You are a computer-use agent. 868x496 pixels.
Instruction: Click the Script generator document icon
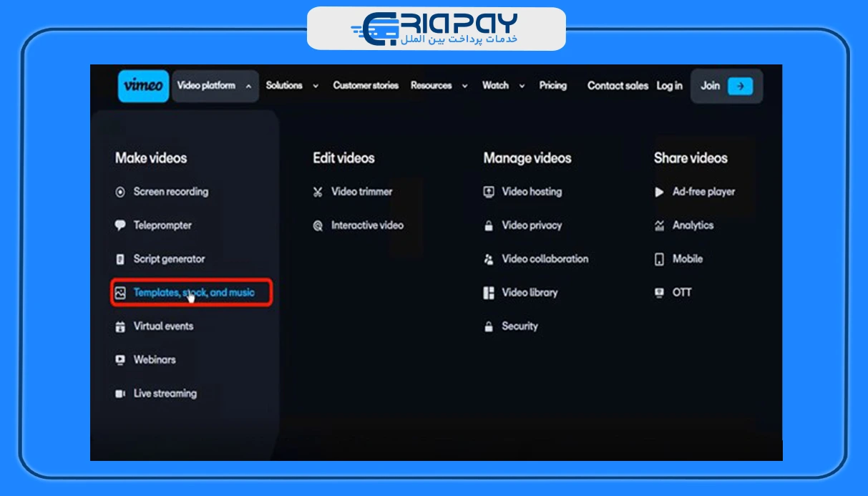point(120,259)
